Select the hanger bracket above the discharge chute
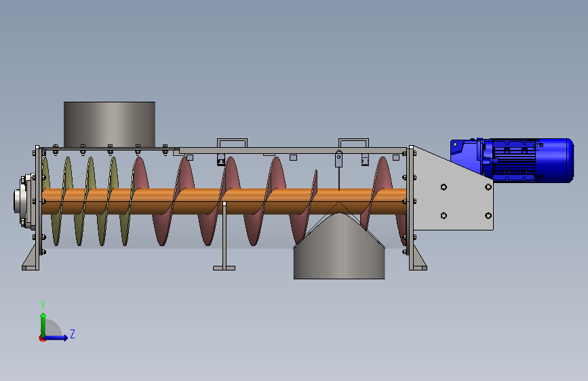Screen dimensions: 588x381 [x=339, y=159]
